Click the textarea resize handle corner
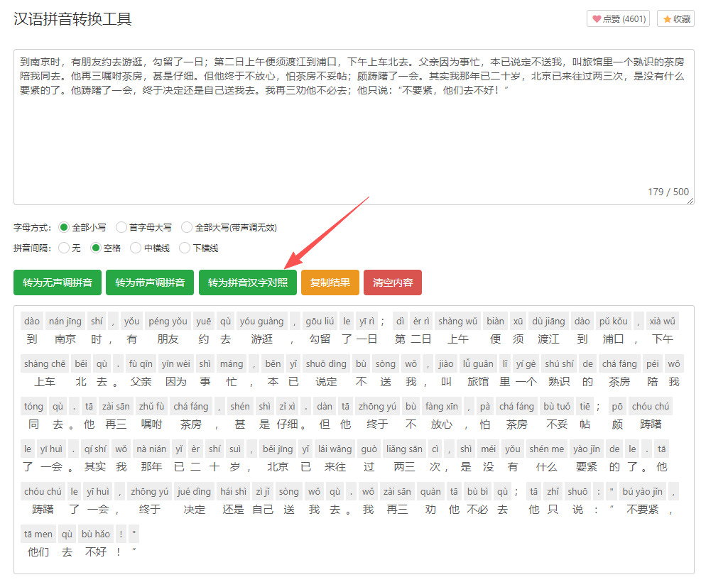 (690, 201)
